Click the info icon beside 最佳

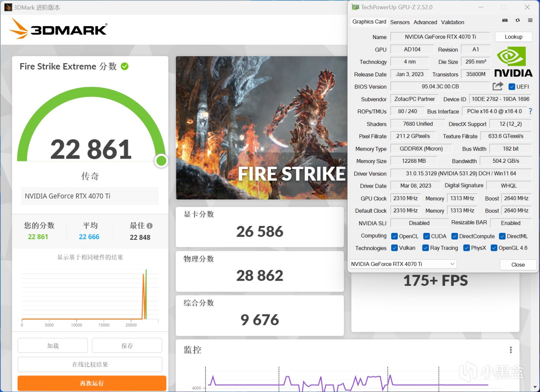(x=150, y=226)
